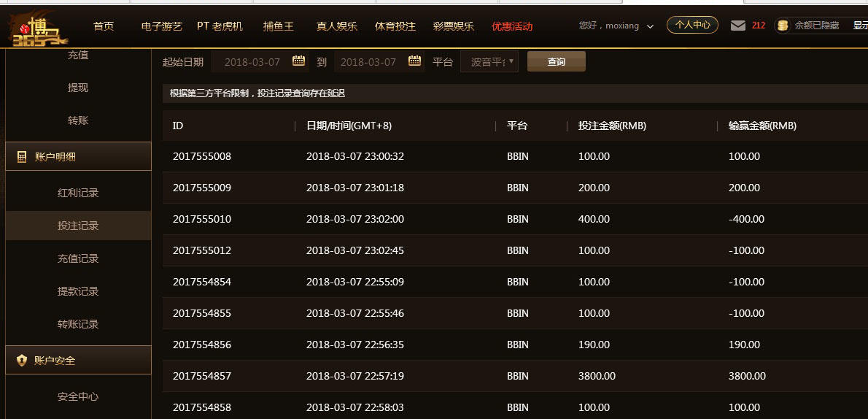Open 充值 in the sidebar

[x=78, y=55]
